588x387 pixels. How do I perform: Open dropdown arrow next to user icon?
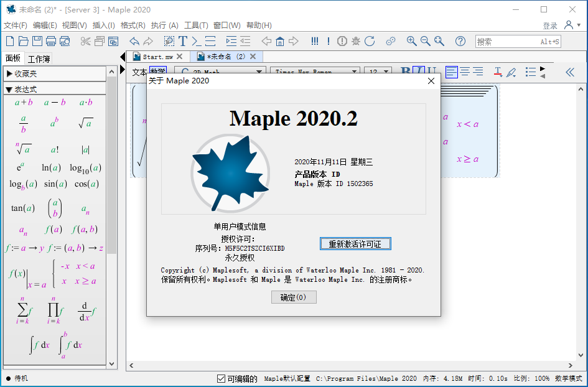pos(579,25)
